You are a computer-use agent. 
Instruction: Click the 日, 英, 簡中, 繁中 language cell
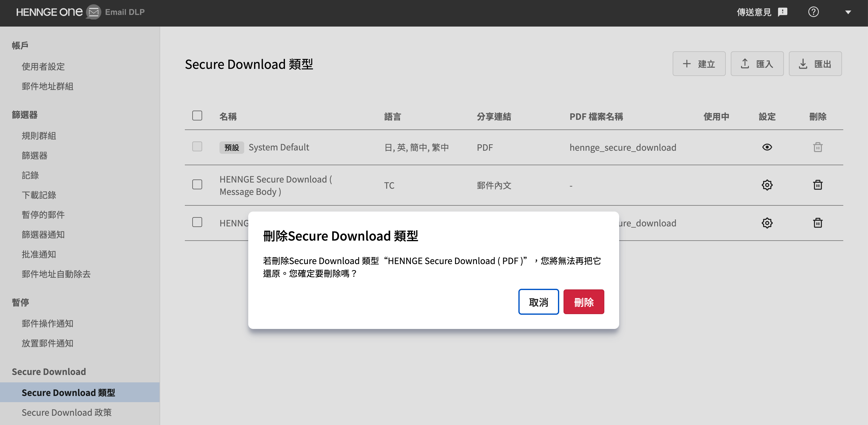click(x=416, y=148)
